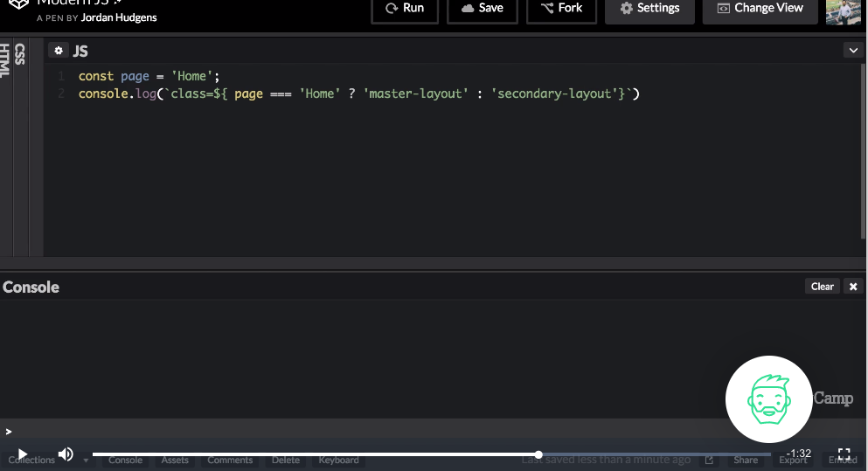Viewport: 868px width, 471px height.
Task: Click the user profile avatar
Action: (x=844, y=10)
